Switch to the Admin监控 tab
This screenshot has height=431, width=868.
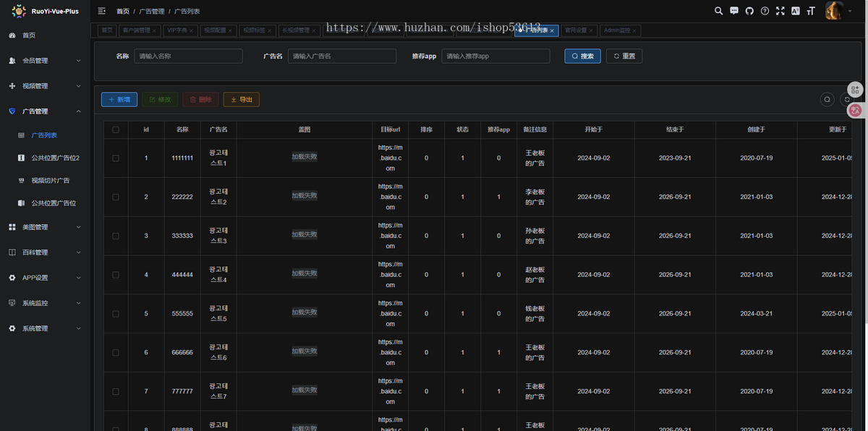(x=620, y=30)
